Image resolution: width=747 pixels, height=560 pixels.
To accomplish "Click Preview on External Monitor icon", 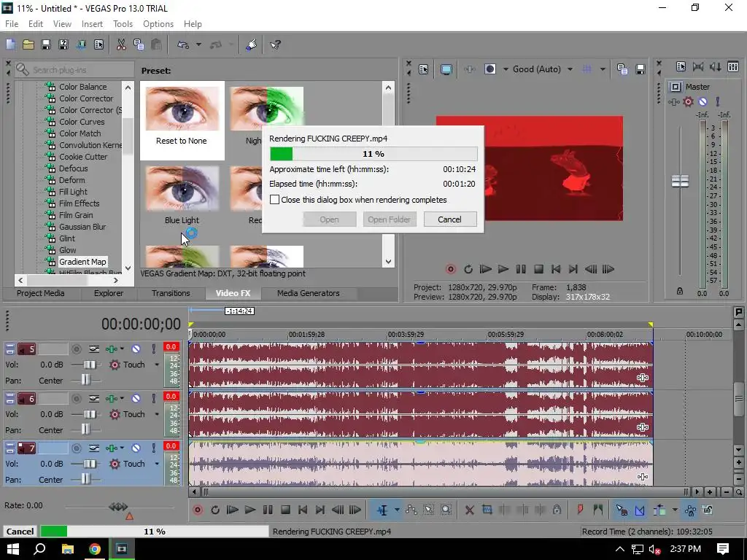I will tap(446, 69).
